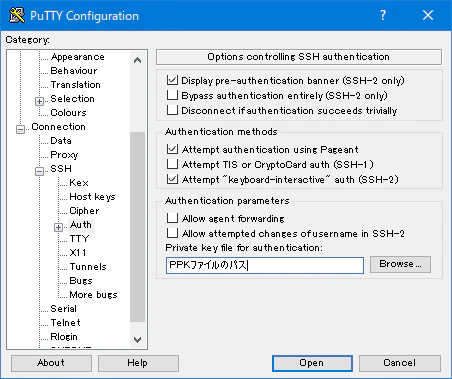This screenshot has height=379, width=452.
Task: Select Telnet in the category tree
Action: [65, 323]
